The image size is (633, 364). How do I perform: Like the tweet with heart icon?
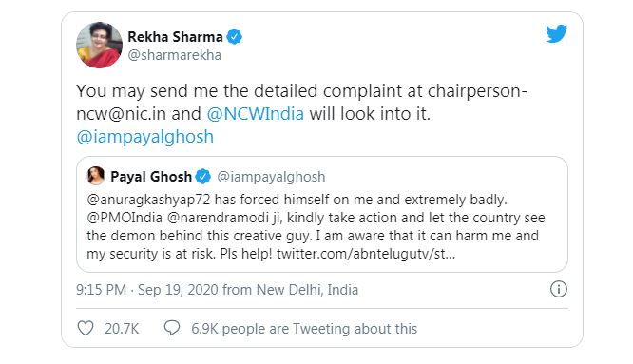86,329
